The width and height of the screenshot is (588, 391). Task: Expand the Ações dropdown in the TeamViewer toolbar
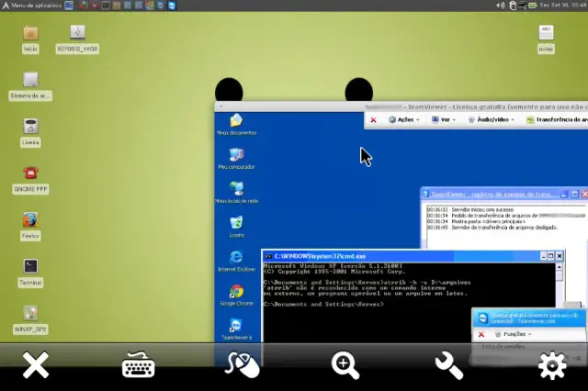[404, 119]
